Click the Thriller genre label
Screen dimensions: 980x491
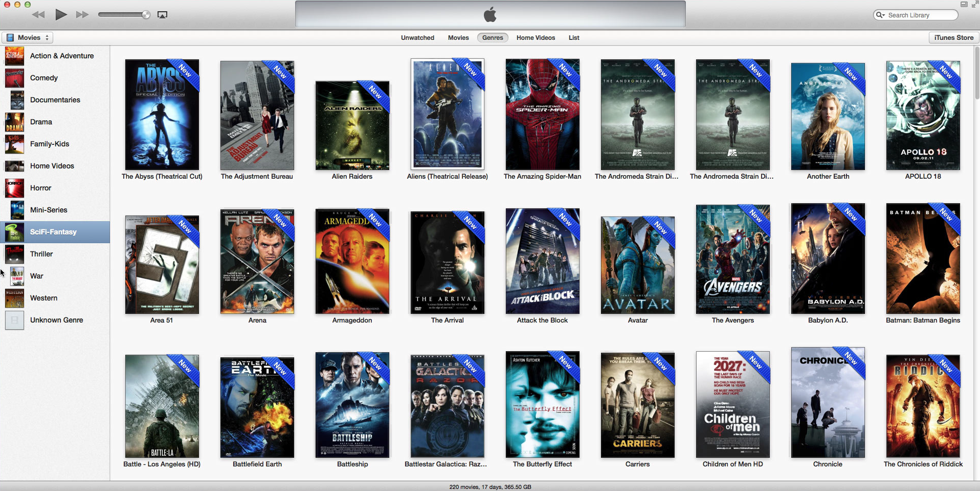coord(41,254)
